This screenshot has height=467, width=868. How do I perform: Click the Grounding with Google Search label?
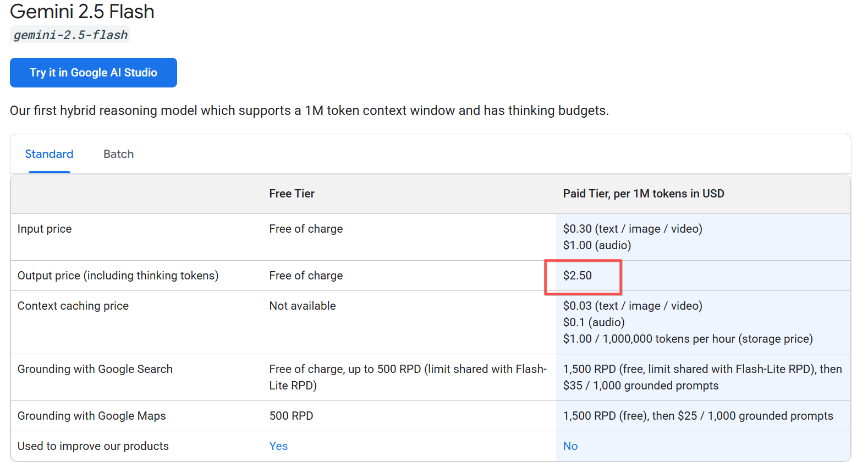coord(95,369)
